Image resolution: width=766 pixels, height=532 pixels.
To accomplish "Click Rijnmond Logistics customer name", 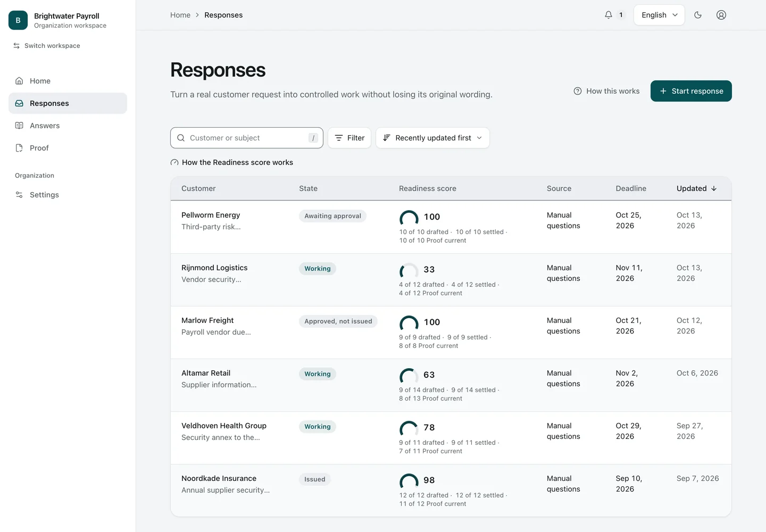I will (214, 268).
